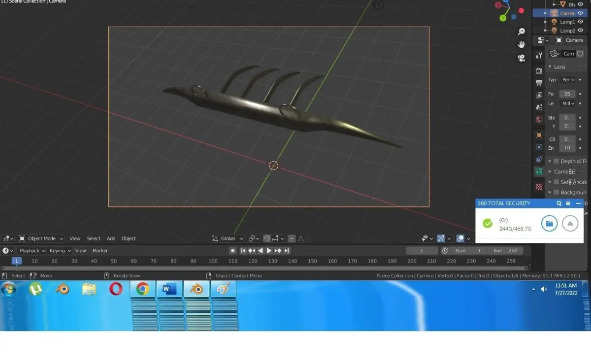Open lens unit Millimeters dropdown
This screenshot has height=364, width=591.
coord(568,103)
